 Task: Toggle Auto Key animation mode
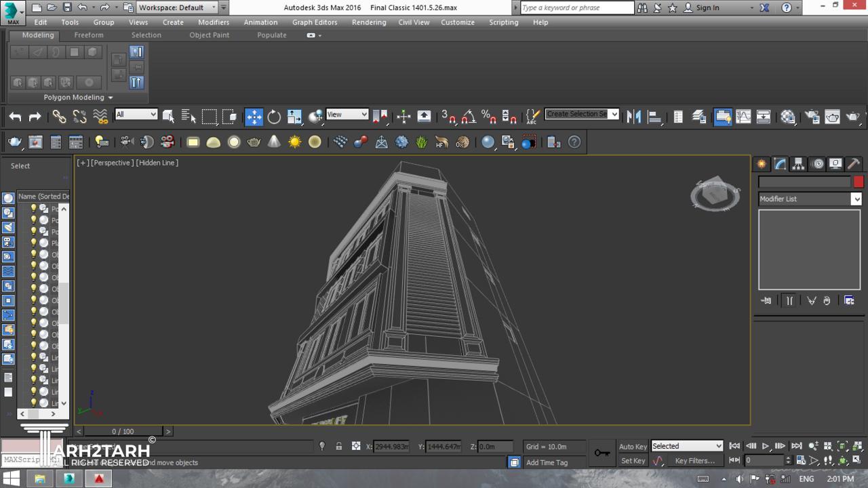(632, 446)
